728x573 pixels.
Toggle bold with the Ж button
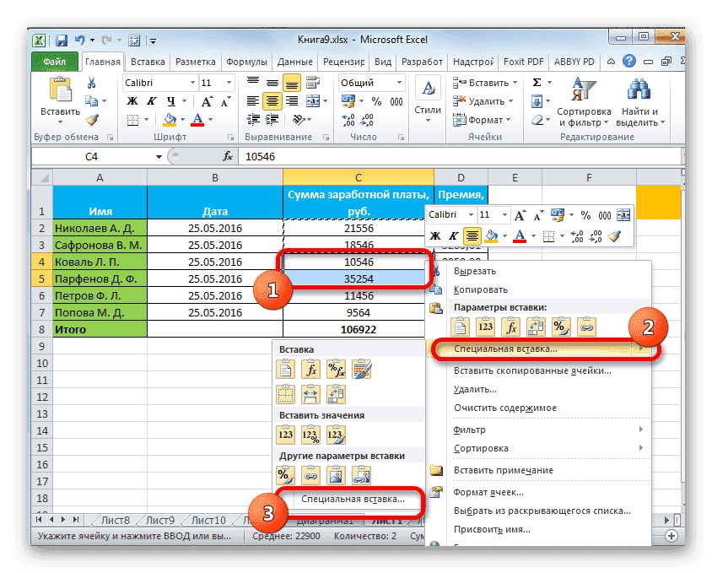tap(132, 101)
